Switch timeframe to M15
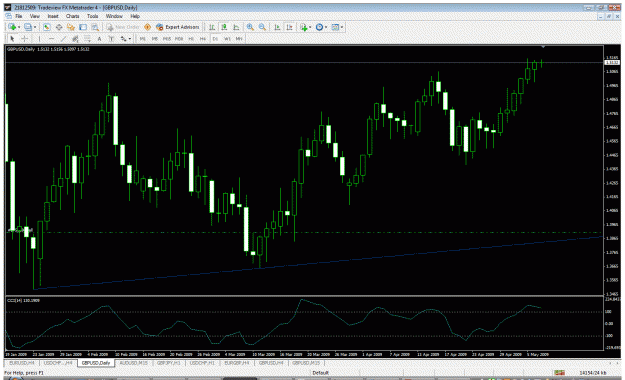This screenshot has height=380, width=625. (167, 39)
